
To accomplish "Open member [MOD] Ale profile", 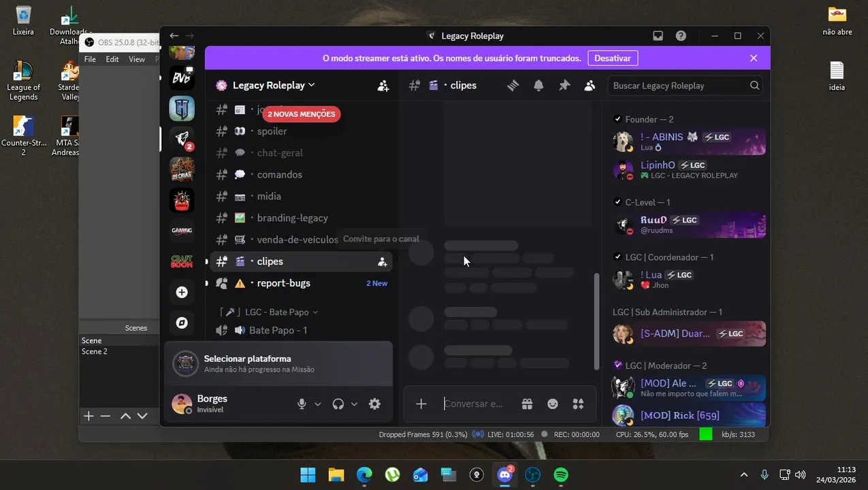I will click(x=688, y=388).
